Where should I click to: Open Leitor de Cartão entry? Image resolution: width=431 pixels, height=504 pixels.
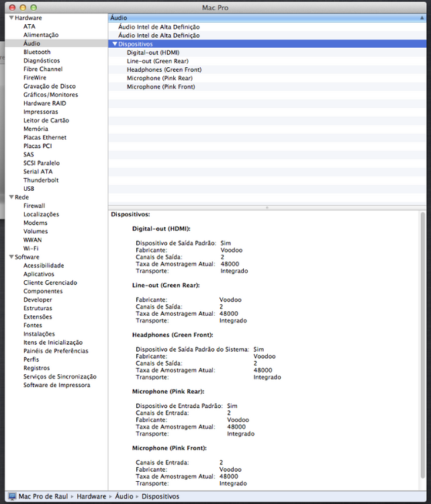point(46,120)
